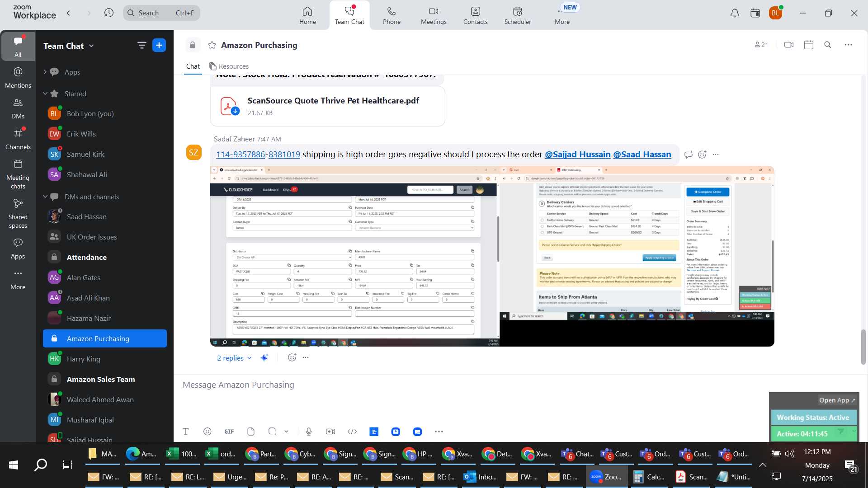Image resolution: width=868 pixels, height=488 pixels.
Task: Open the emoji picker in composer
Action: [207, 432]
